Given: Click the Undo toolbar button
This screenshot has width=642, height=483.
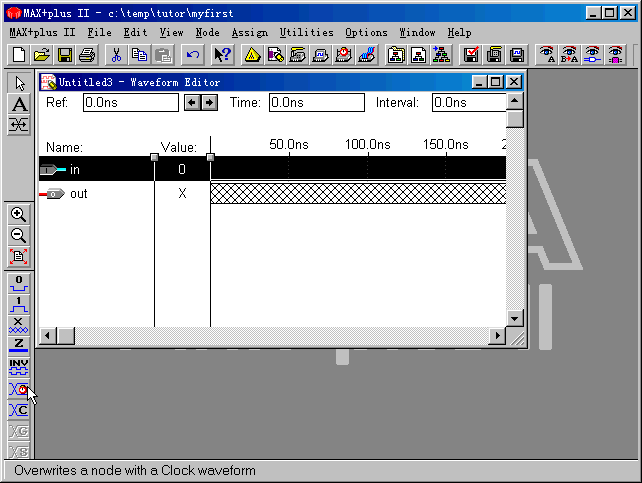Looking at the screenshot, I should pyautogui.click(x=193, y=55).
